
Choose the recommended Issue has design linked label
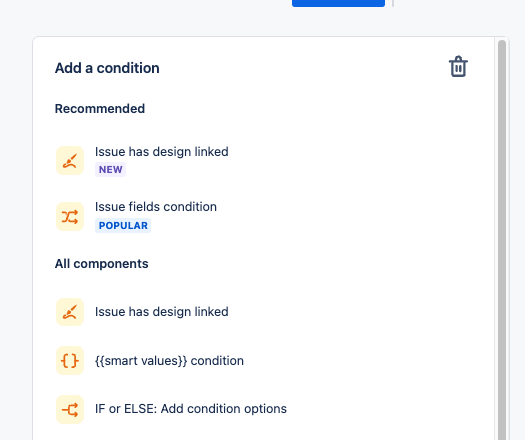[162, 152]
